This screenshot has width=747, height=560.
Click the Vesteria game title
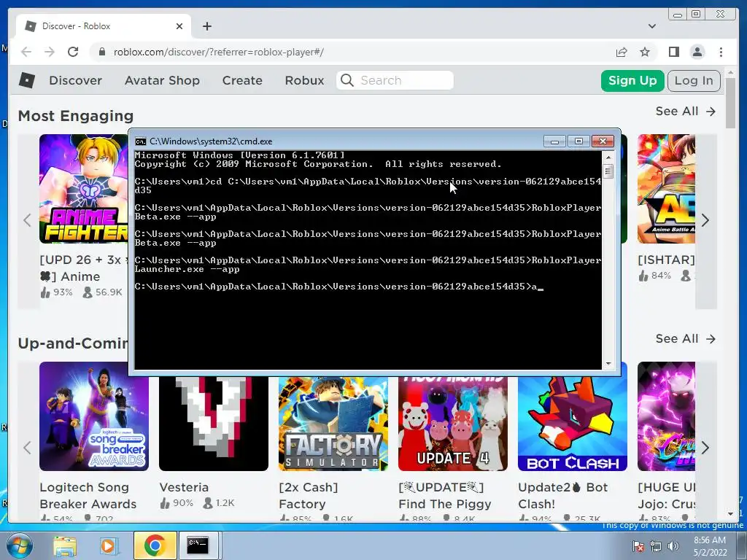[184, 487]
